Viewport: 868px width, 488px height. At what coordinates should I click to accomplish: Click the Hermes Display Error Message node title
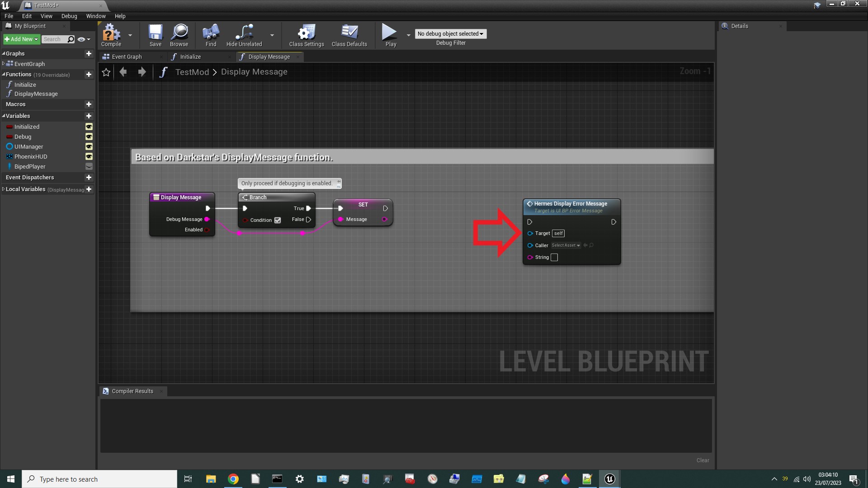coord(571,204)
